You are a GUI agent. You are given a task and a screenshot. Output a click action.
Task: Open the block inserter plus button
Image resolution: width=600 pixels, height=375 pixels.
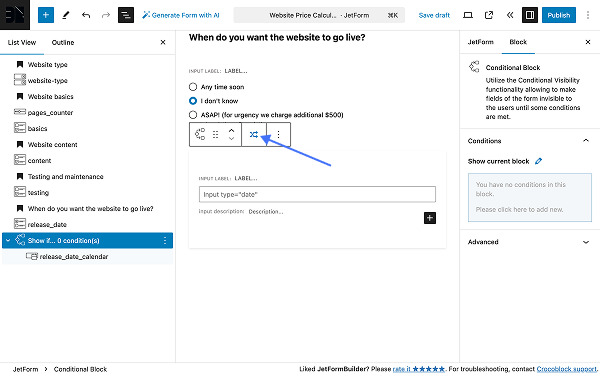46,15
